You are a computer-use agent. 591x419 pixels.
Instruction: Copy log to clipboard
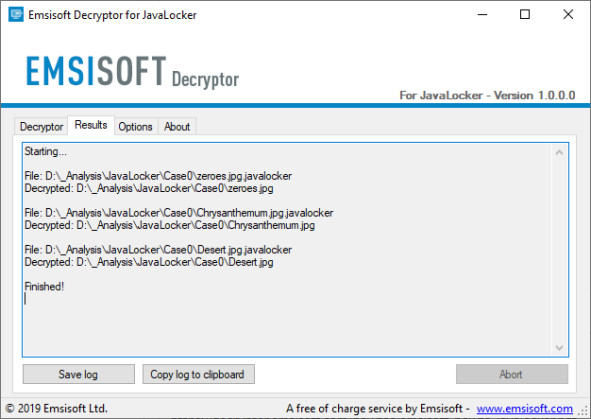coord(198,374)
